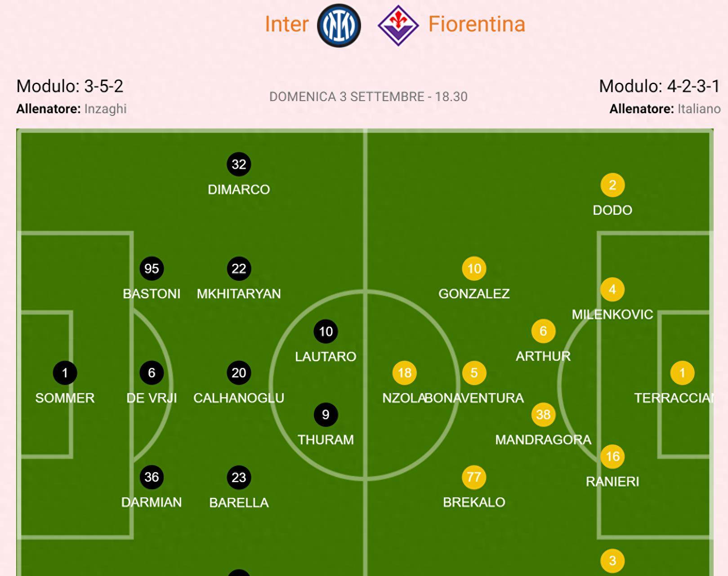Click the Milenkovic player name label

[x=612, y=315]
